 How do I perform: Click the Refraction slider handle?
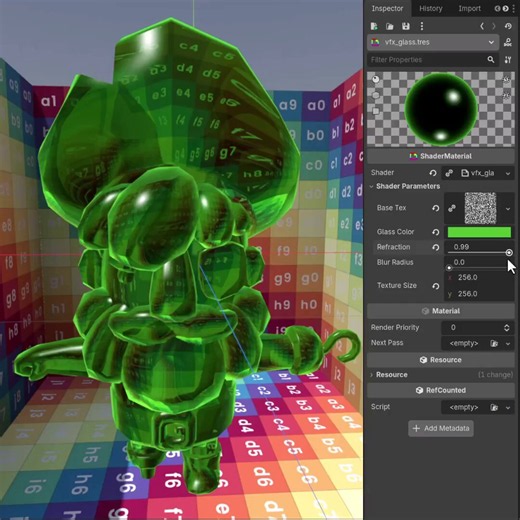click(509, 253)
